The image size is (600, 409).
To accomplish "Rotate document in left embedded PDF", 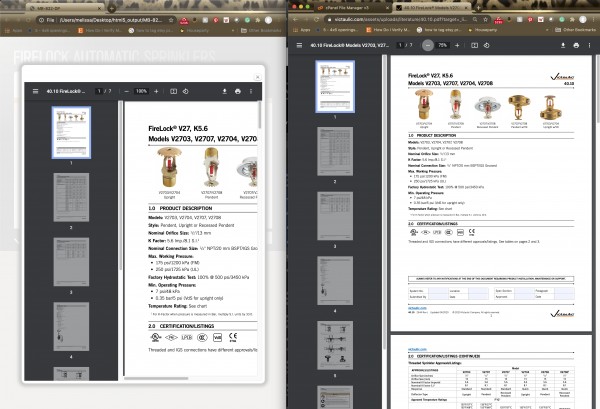I will point(186,91).
